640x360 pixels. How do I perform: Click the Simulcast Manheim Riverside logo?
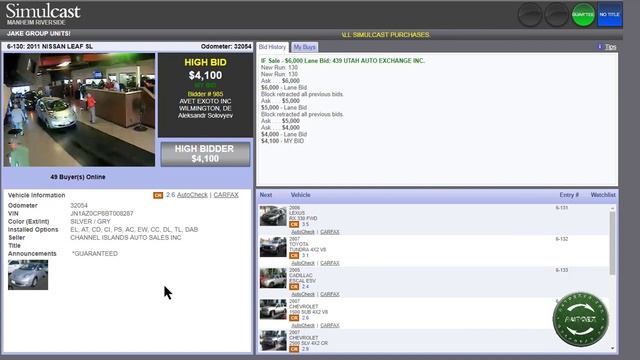coord(43,14)
